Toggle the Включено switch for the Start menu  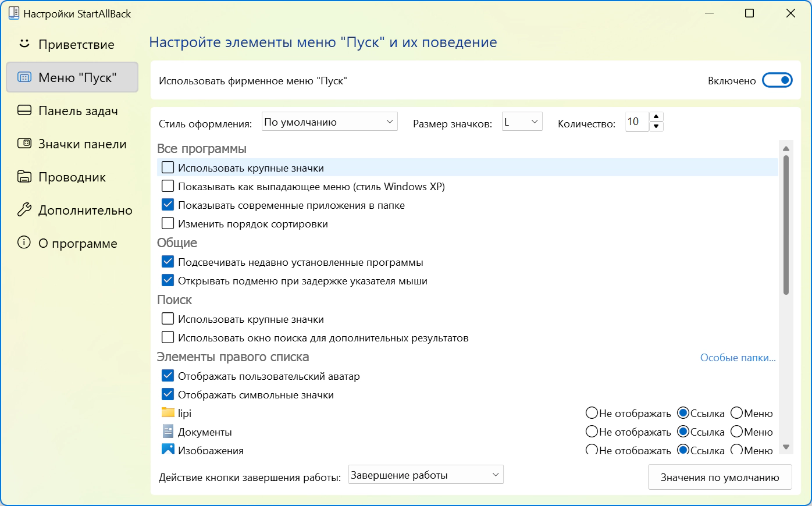tap(777, 80)
